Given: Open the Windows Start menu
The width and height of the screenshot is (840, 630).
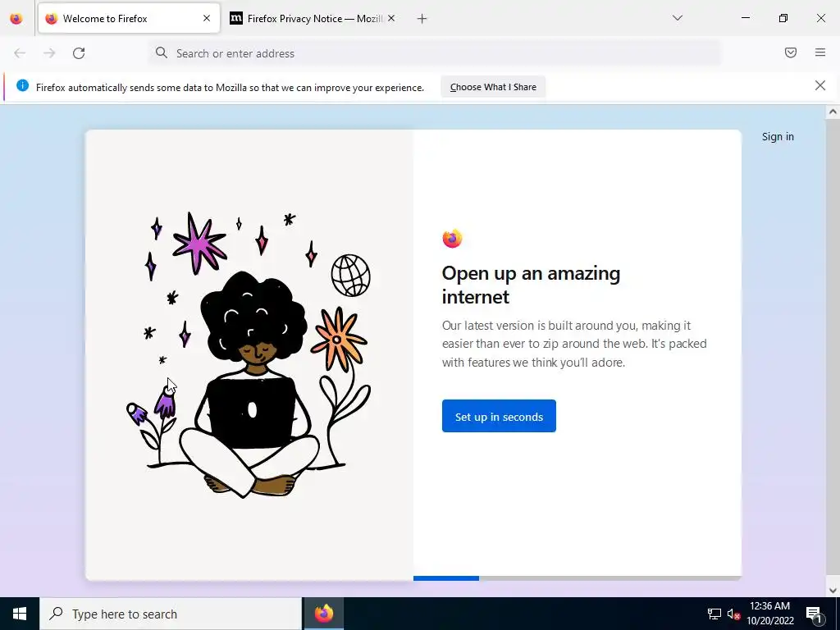Looking at the screenshot, I should (20, 614).
